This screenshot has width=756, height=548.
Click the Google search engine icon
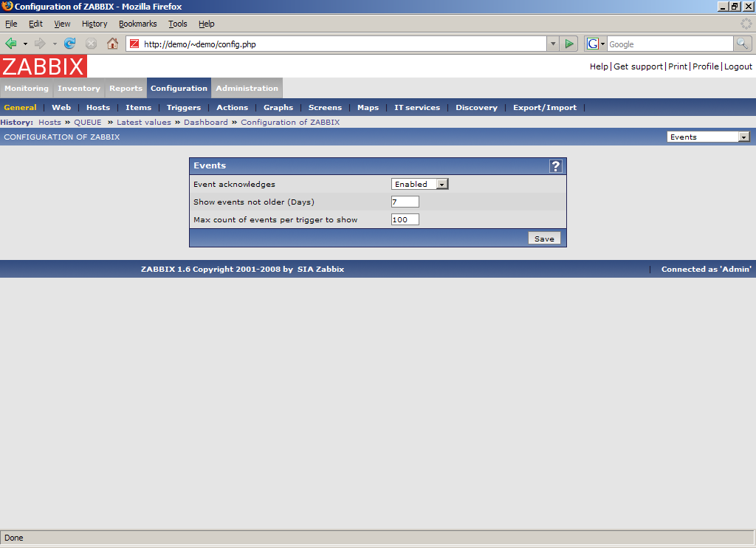593,44
